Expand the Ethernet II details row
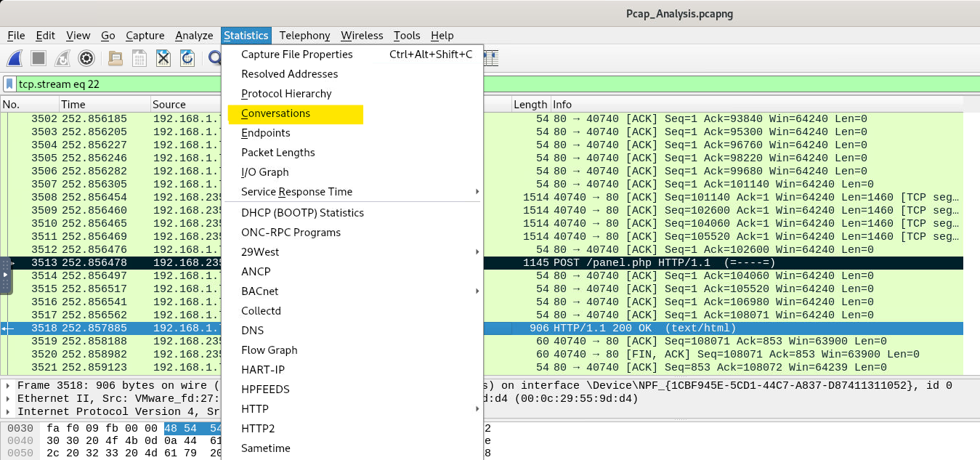This screenshot has width=980, height=460. [8, 398]
